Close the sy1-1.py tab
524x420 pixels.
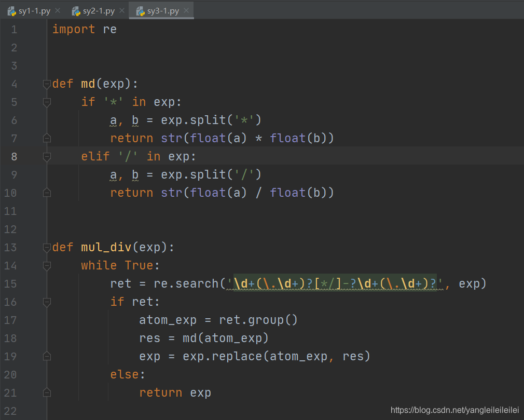[58, 11]
